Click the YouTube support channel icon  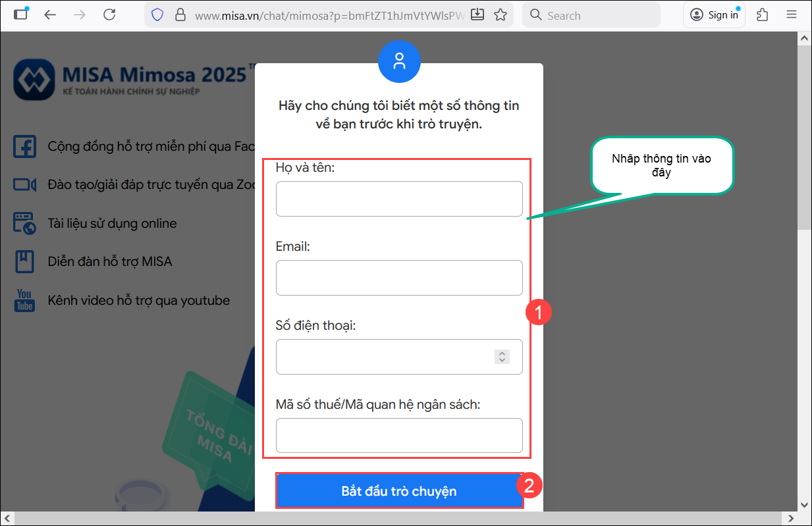coord(25,300)
